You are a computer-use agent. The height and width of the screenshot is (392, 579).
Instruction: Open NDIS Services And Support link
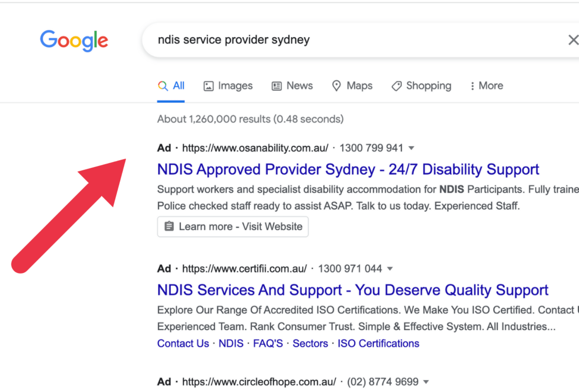pos(352,290)
